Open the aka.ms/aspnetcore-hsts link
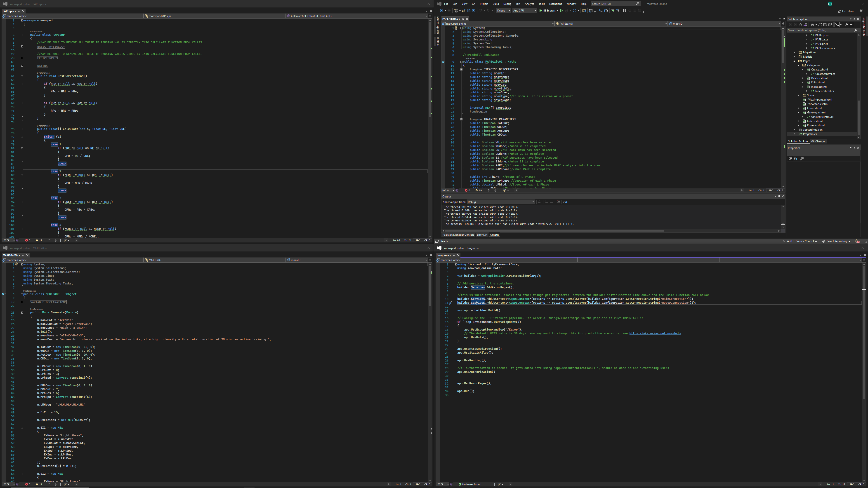Image resolution: width=868 pixels, height=488 pixels. pos(655,333)
